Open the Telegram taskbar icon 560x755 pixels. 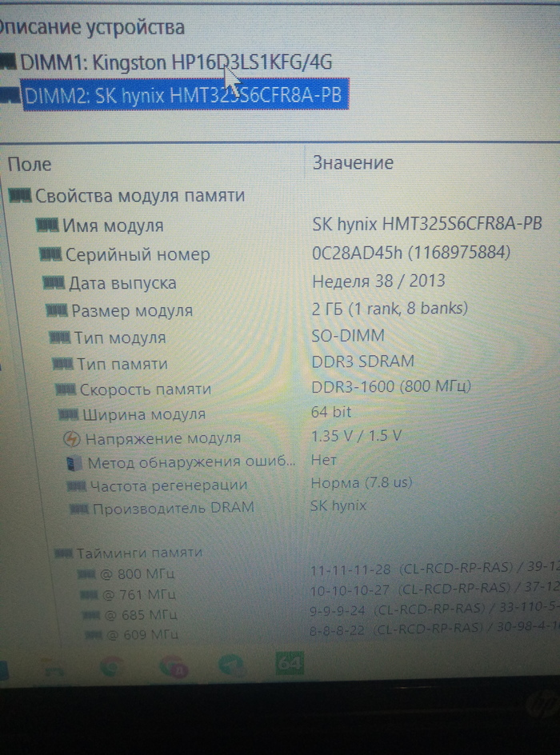(231, 665)
